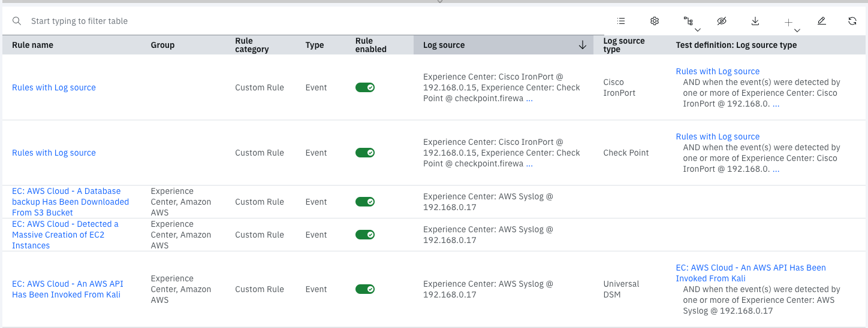
Task: Click the search magnifier icon
Action: click(x=17, y=21)
